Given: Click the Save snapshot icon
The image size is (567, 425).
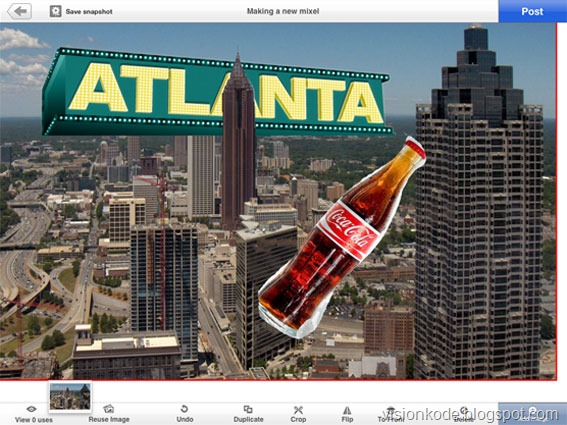Looking at the screenshot, I should [55, 11].
